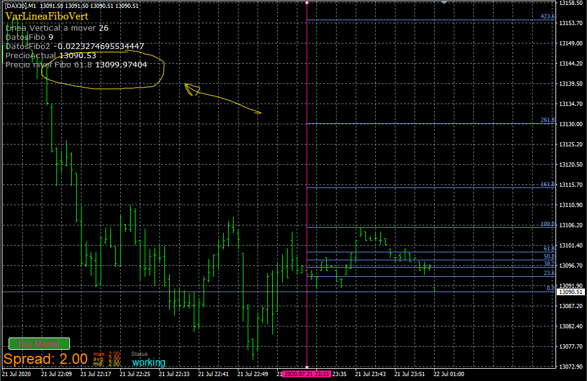The height and width of the screenshot is (381, 588).
Task: Select the 23.6 Fibonacci level label
Action: (549, 273)
